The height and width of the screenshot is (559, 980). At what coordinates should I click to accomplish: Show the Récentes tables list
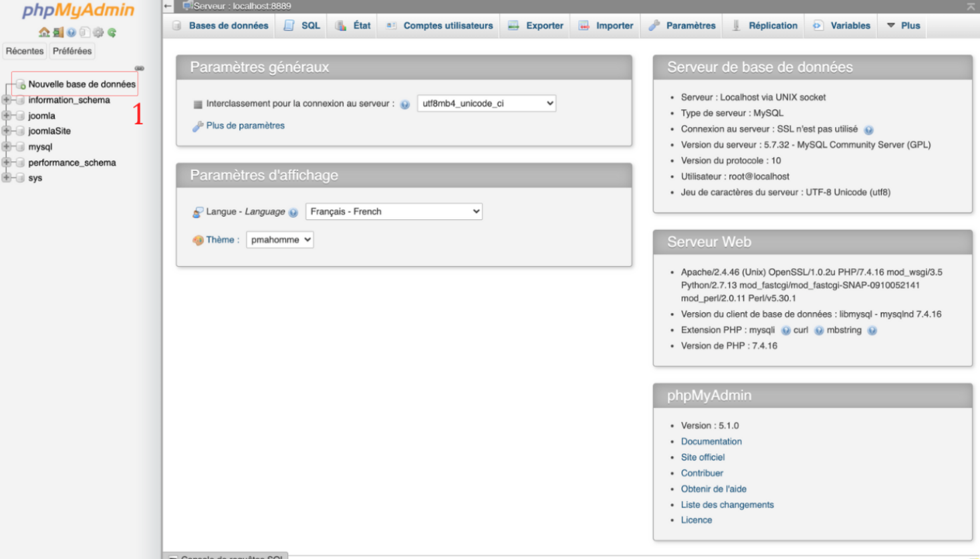tap(25, 51)
